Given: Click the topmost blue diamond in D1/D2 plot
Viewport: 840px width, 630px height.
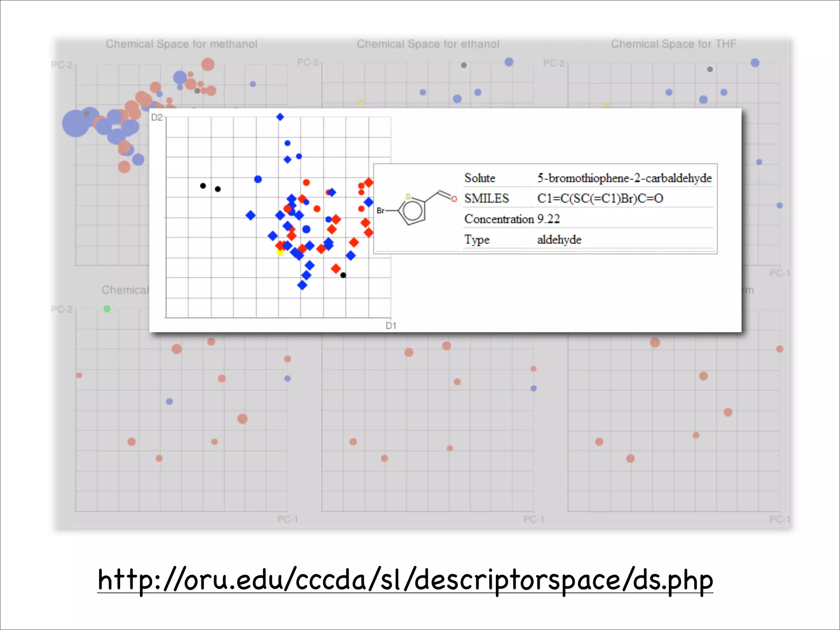Looking at the screenshot, I should click(280, 117).
